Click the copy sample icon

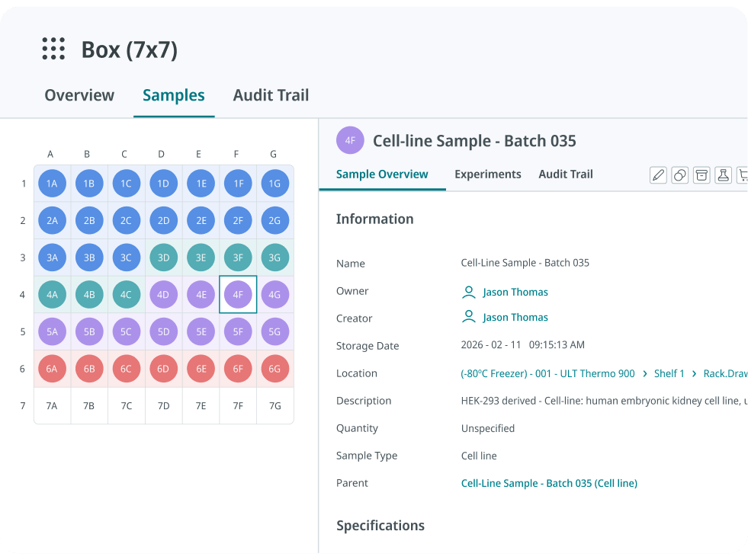click(x=680, y=175)
